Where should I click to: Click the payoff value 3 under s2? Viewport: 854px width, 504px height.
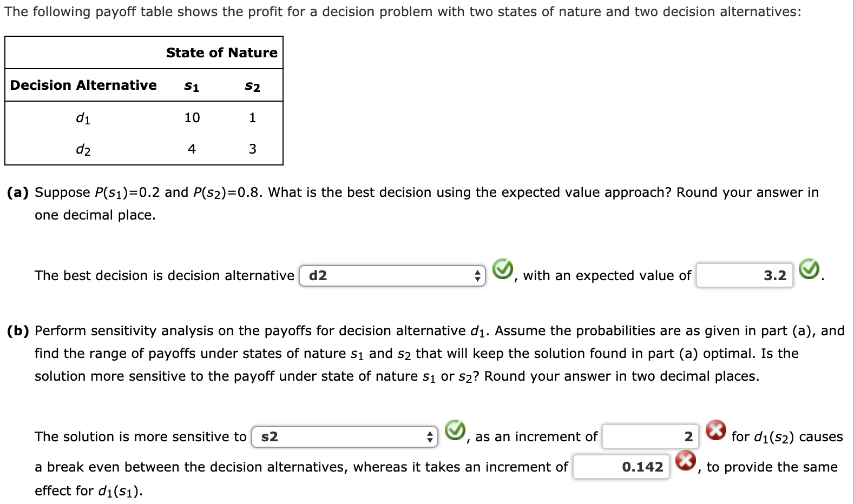click(252, 149)
